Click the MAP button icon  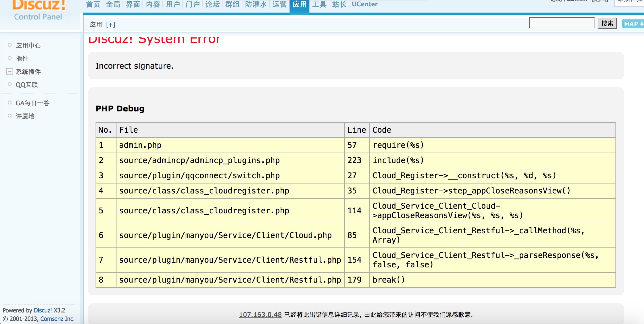[x=633, y=24]
